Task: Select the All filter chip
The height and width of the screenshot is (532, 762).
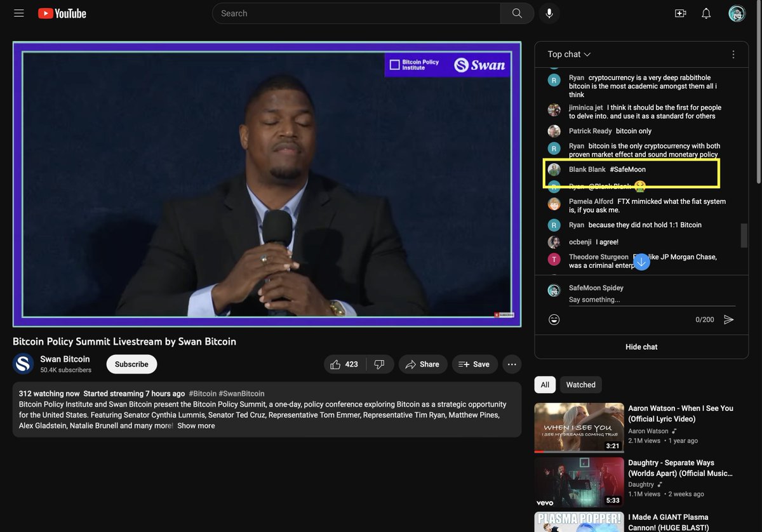Action: point(545,385)
